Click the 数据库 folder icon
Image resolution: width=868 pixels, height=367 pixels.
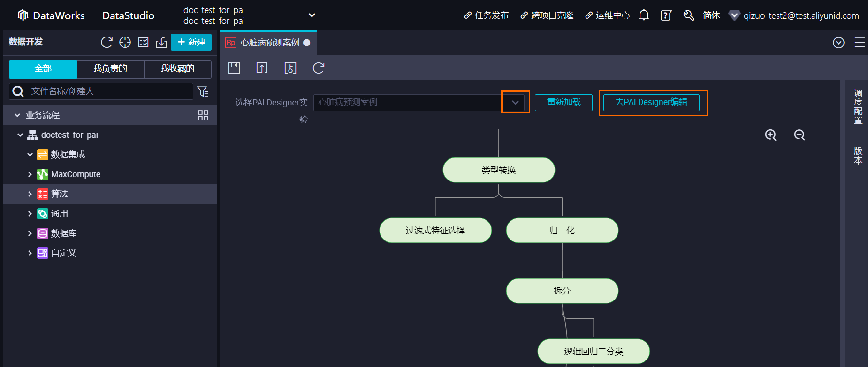(43, 233)
